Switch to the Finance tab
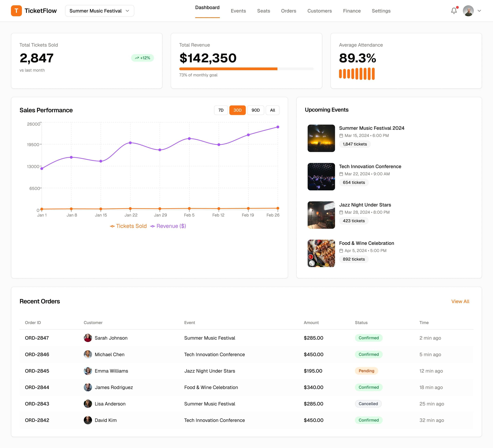This screenshot has width=493, height=448. point(352,11)
